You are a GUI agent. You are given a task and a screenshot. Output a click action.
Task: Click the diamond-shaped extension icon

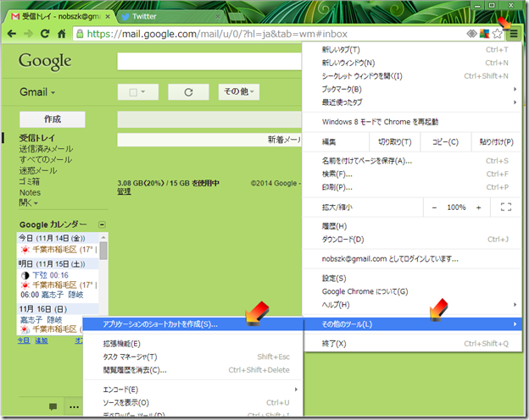pyautogui.click(x=471, y=34)
